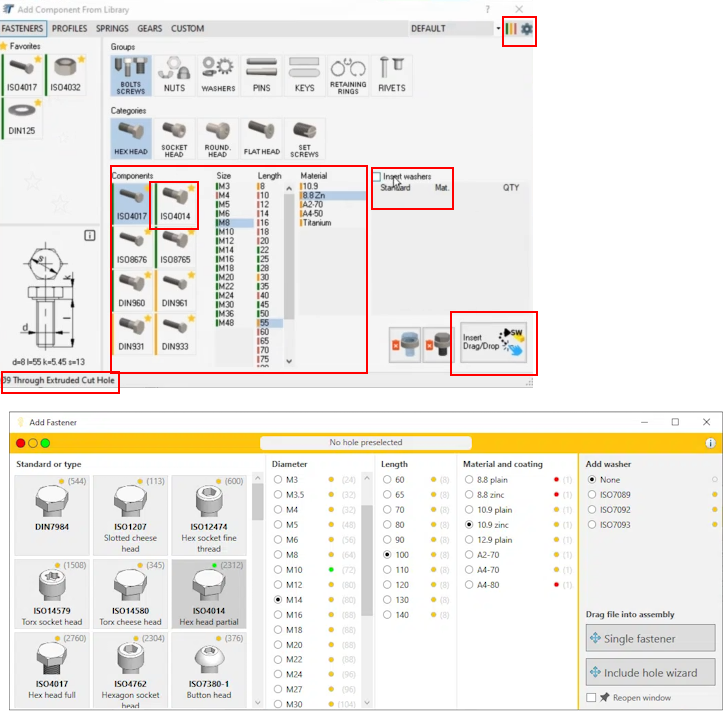Enable the Insert washers checkbox
Image resolution: width=726 pixels, height=722 pixels.
point(377,176)
